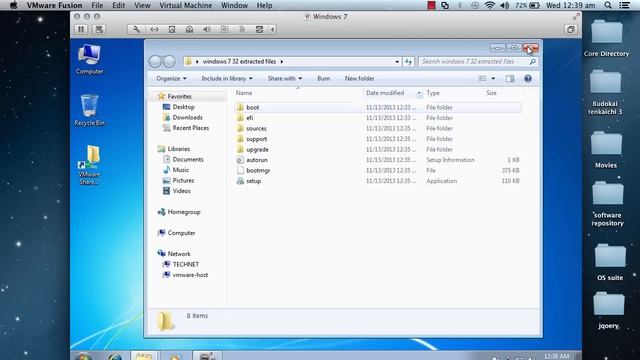640x360 pixels.
Task: Toggle the preview pane icon
Action: [x=510, y=78]
